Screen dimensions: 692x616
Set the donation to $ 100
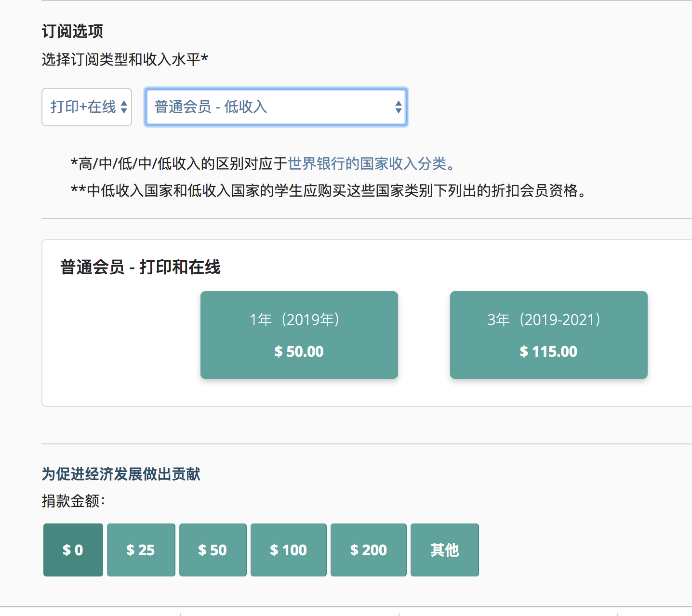click(x=288, y=550)
